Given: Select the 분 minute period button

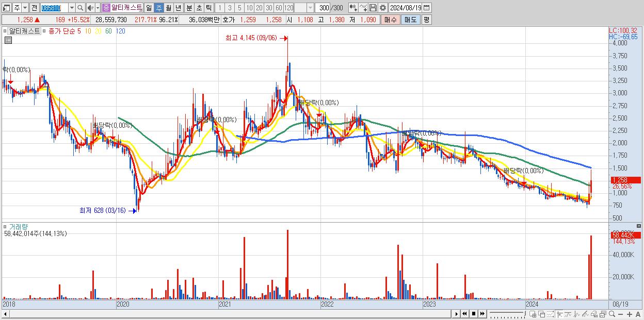Looking at the screenshot, I should 189,8.
